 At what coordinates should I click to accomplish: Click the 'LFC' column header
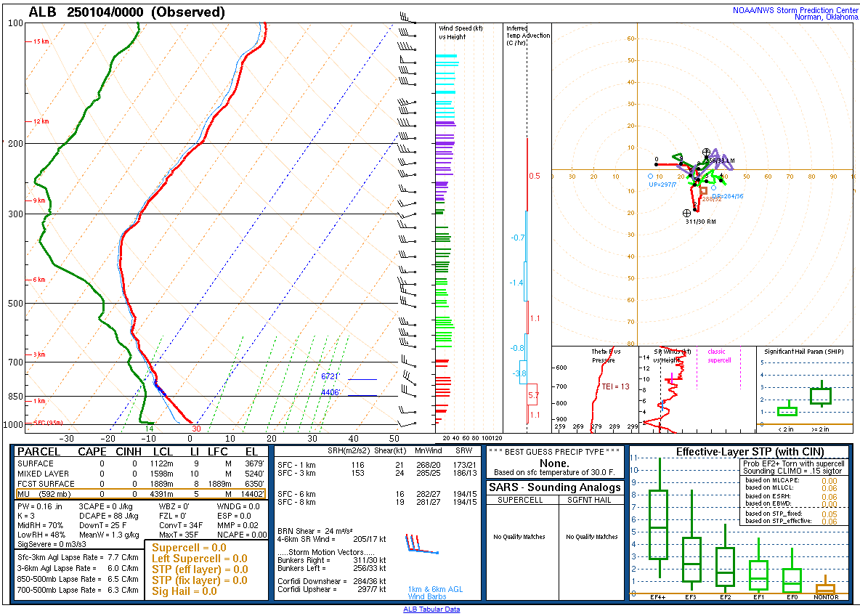(x=217, y=452)
